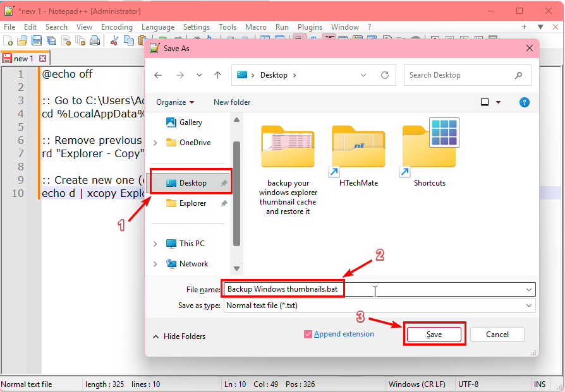Click the Up one level arrow
This screenshot has width=565, height=392.
click(217, 75)
